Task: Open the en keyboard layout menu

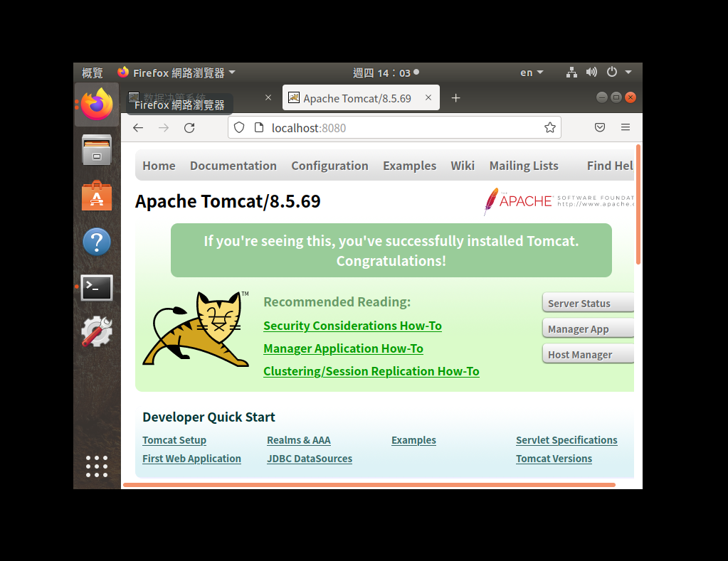Action: point(530,72)
